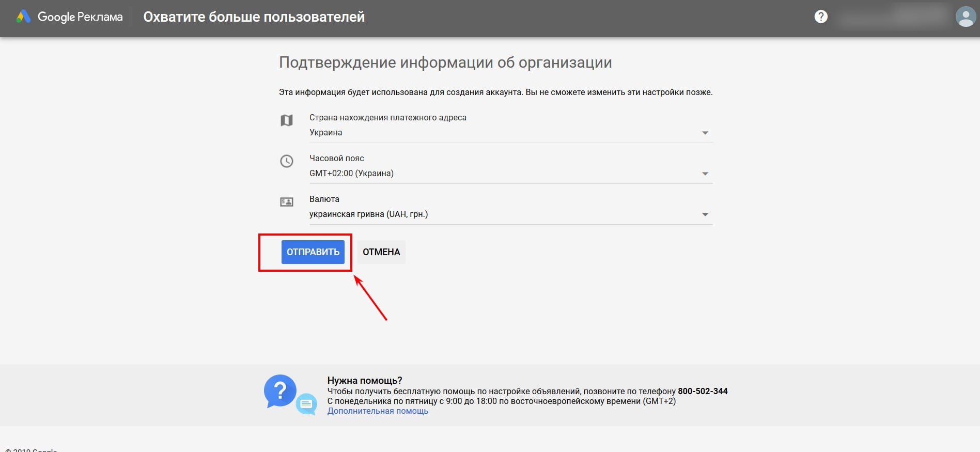Click the clock icon beside time zone
The image size is (980, 452).
(x=287, y=161)
